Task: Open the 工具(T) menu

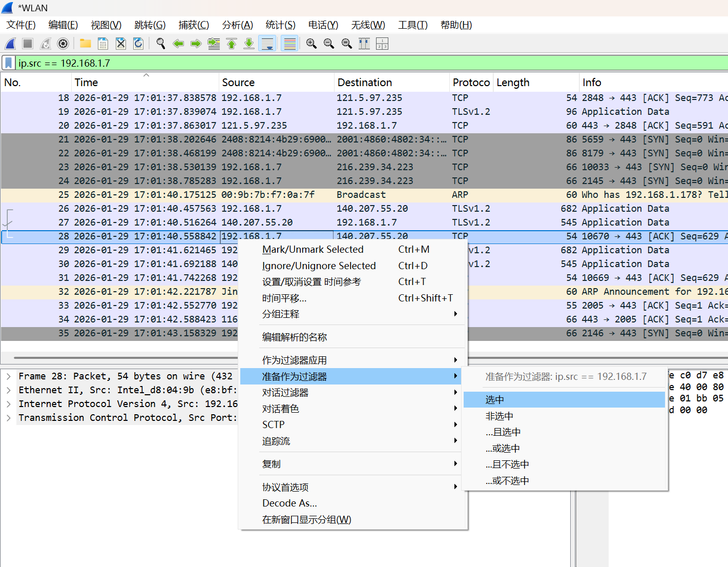Action: point(413,25)
